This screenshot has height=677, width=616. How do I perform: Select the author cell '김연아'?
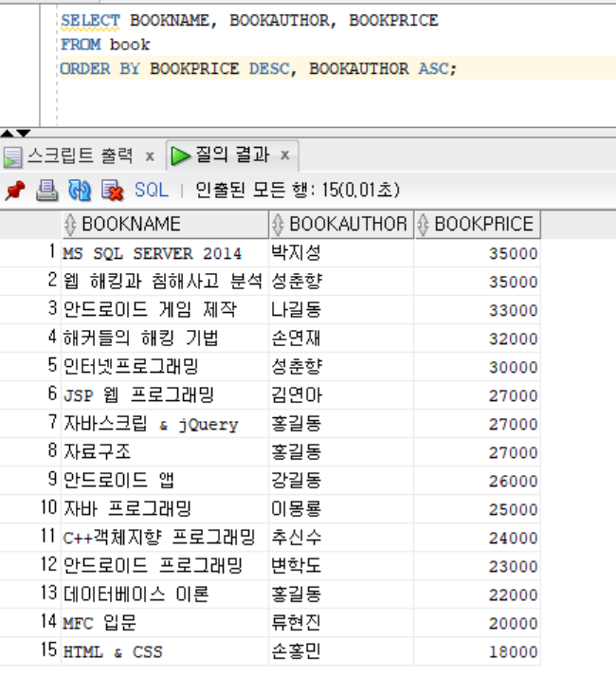click(341, 395)
